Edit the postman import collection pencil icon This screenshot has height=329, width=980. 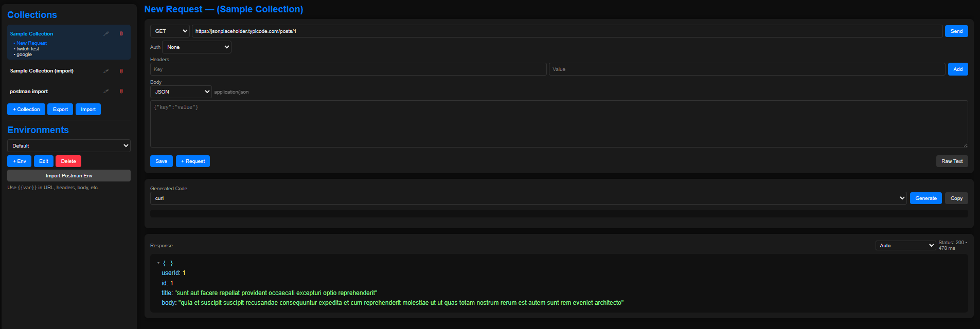tap(106, 91)
